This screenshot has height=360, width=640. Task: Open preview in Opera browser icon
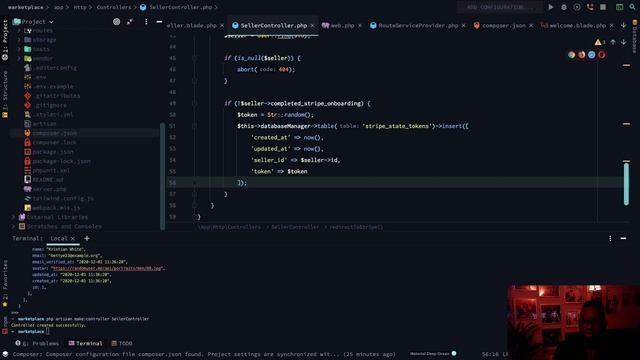[x=602, y=55]
